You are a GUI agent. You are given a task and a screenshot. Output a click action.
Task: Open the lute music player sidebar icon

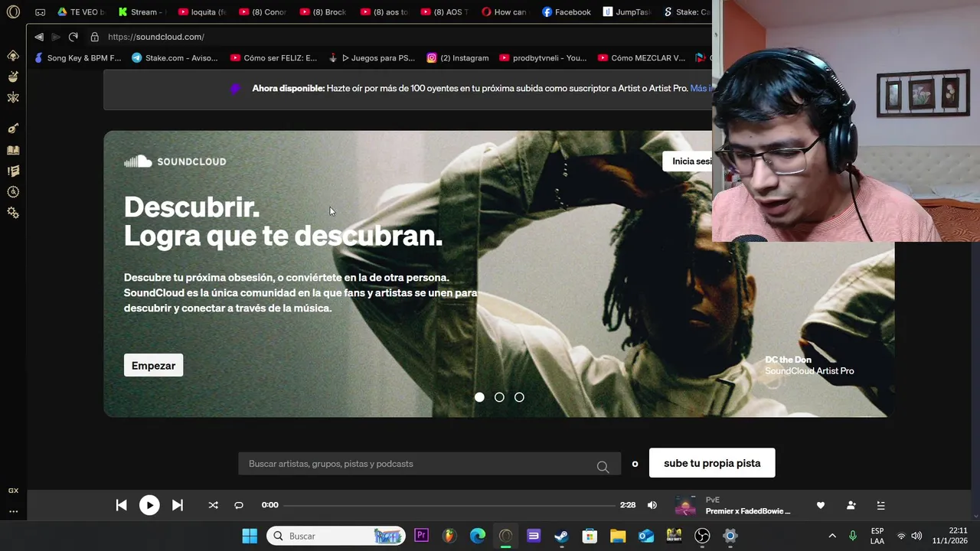pyautogui.click(x=13, y=129)
